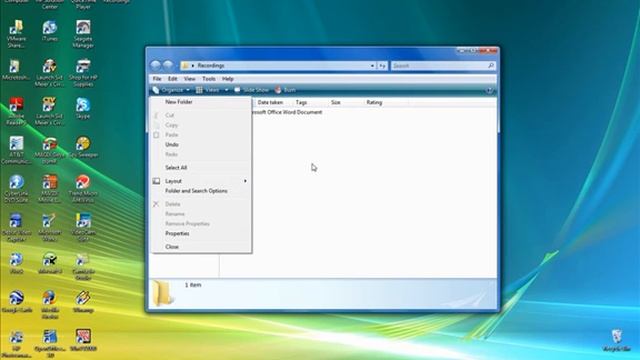Open the HP Photosmart desktop shortcut
The image size is (640, 360).
[x=16, y=343]
